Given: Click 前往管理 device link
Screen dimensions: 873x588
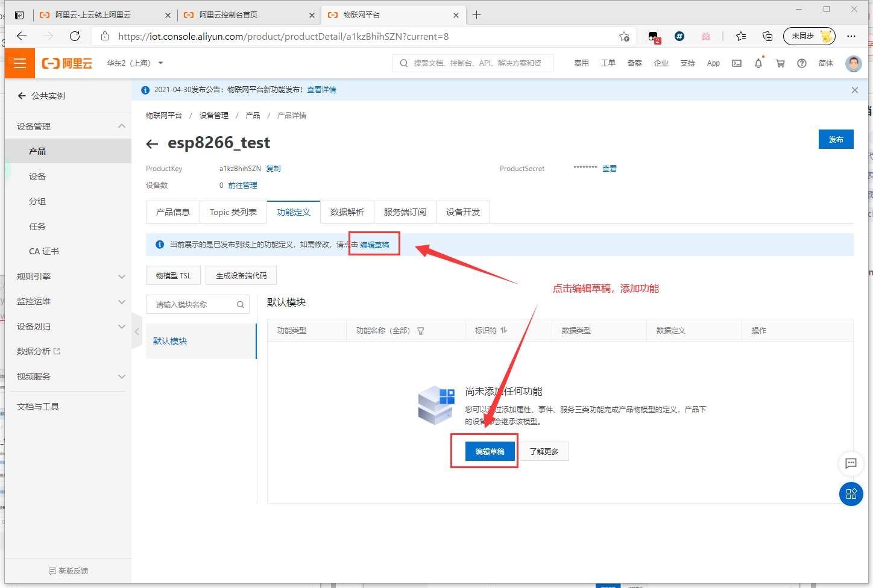Looking at the screenshot, I should click(242, 186).
